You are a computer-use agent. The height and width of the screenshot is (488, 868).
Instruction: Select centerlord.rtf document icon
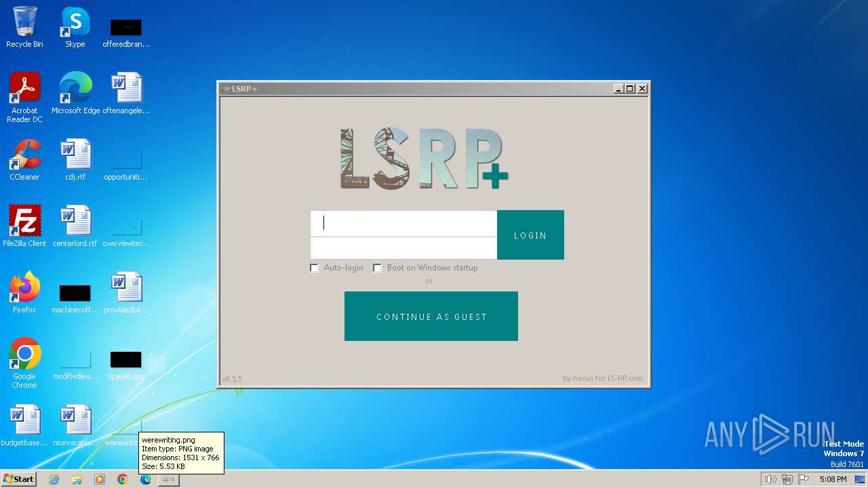[x=75, y=226]
